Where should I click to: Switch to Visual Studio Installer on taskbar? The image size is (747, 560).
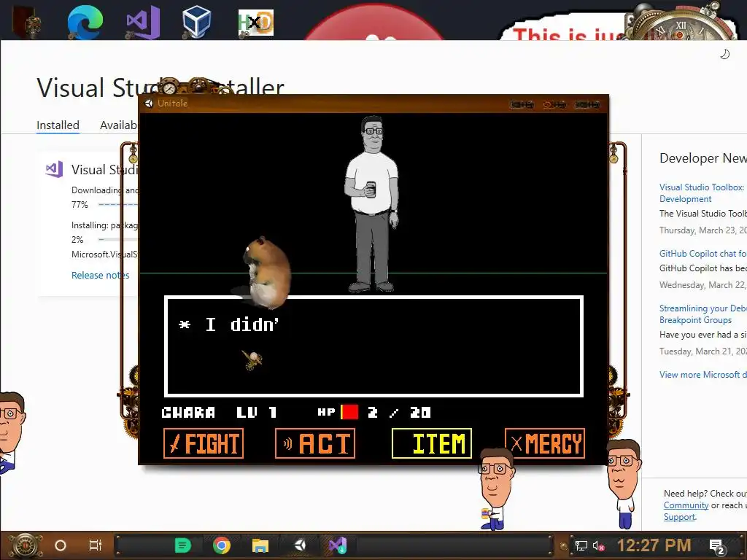pos(338,545)
